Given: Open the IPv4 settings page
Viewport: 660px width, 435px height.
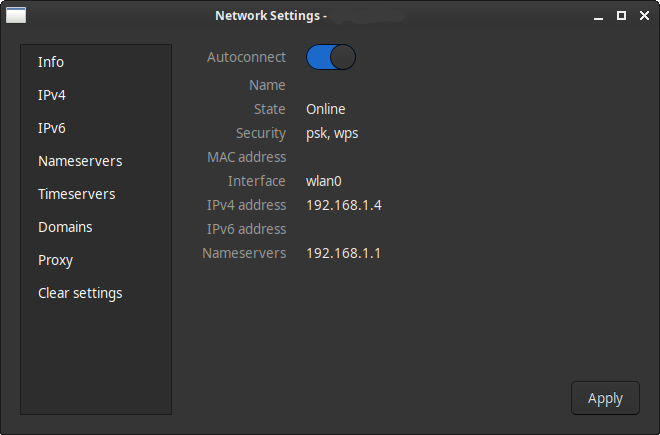Looking at the screenshot, I should (x=52, y=95).
